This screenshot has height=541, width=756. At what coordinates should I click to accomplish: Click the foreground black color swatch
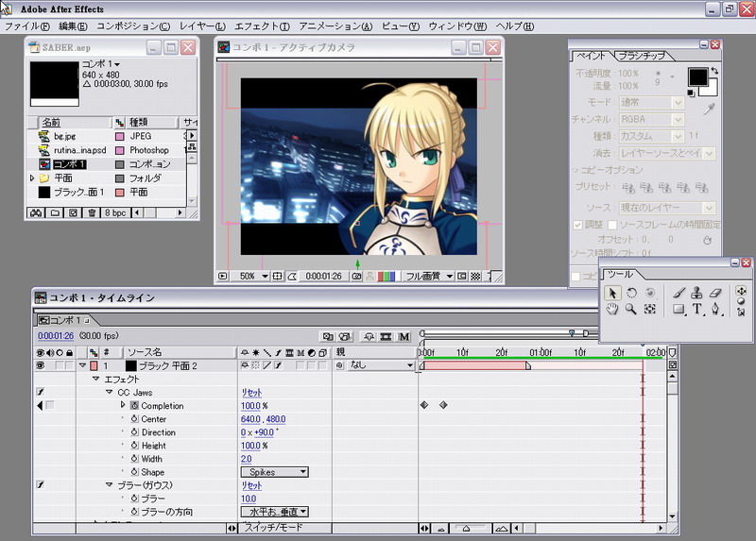(x=697, y=77)
